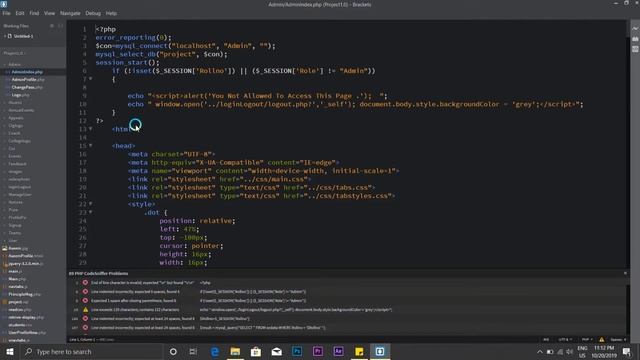Open the View menu

[x=49, y=13]
